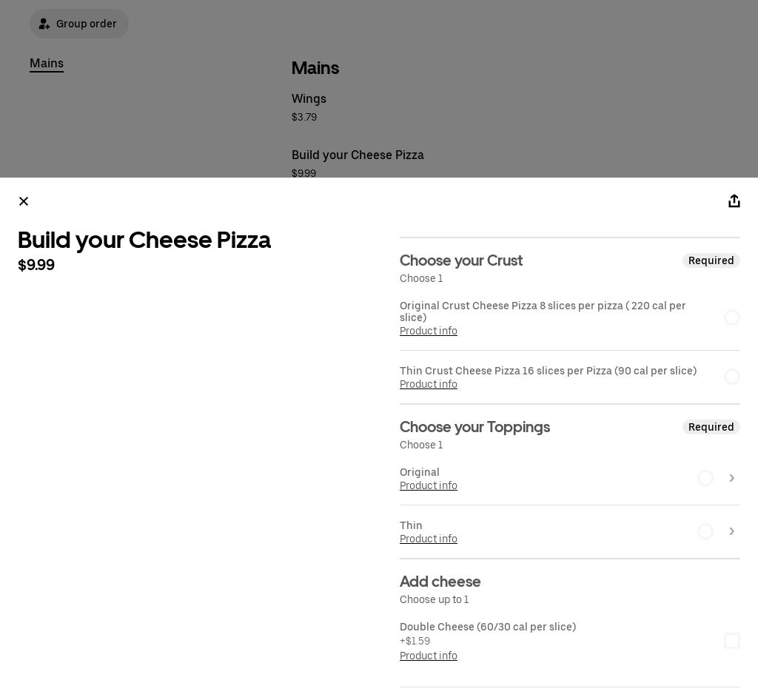Open Product info for Original Crust

coord(428,331)
